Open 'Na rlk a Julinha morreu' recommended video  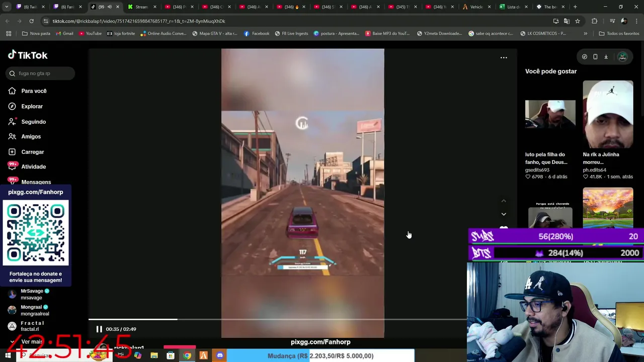click(x=608, y=114)
